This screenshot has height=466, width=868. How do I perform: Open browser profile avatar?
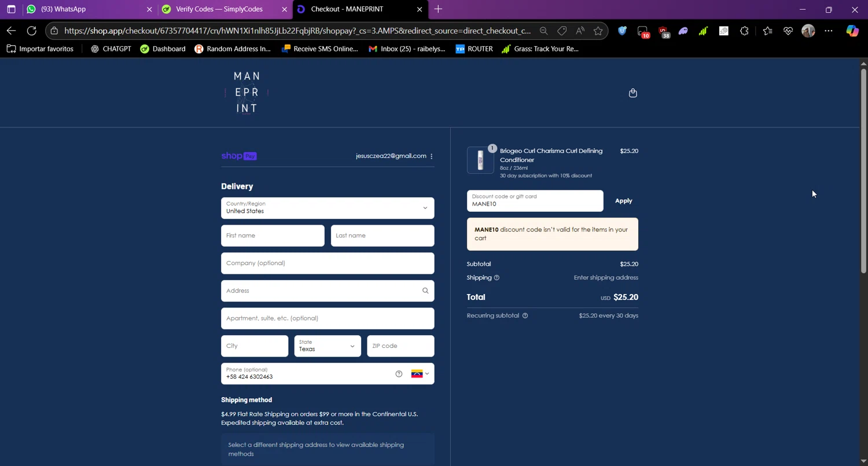tap(808, 31)
